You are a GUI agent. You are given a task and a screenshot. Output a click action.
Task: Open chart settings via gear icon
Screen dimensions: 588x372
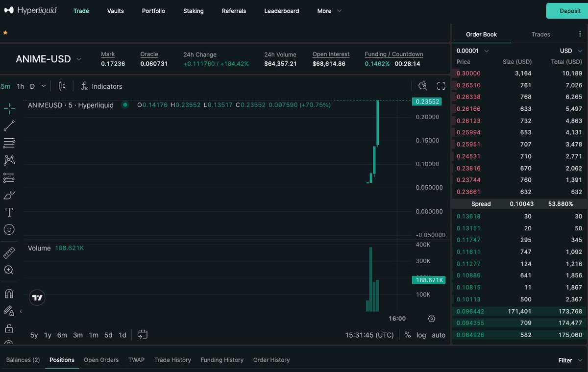[x=432, y=318]
